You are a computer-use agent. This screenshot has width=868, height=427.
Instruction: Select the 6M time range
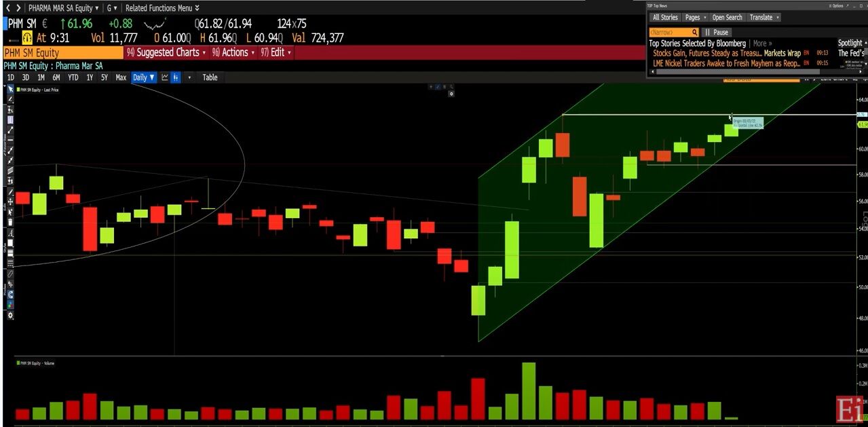pyautogui.click(x=56, y=77)
